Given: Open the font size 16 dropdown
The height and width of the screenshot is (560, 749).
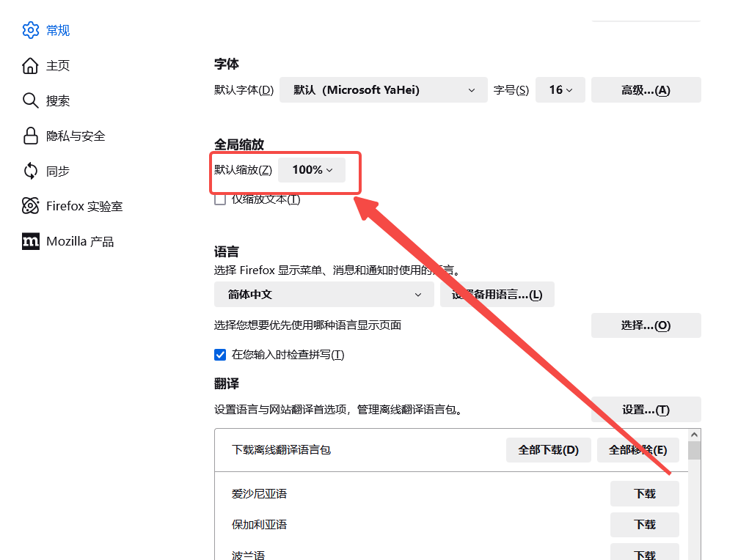Looking at the screenshot, I should [560, 89].
